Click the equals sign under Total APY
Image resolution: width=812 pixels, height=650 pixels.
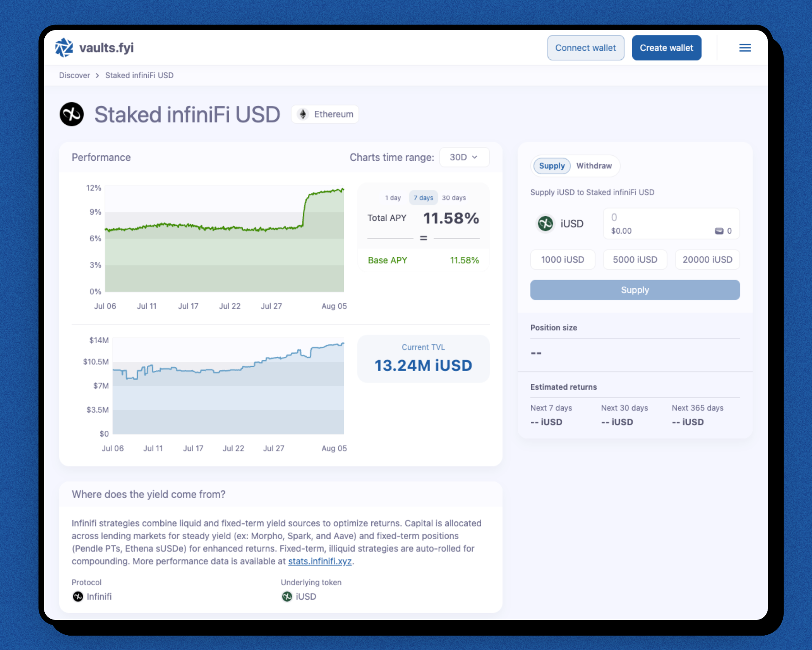point(423,238)
